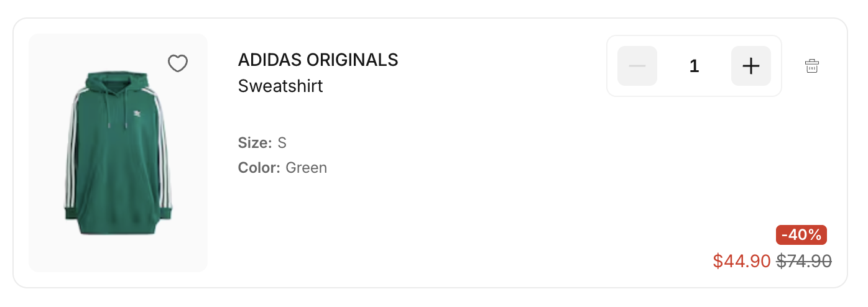This screenshot has width=868, height=307.
Task: Select the size value S
Action: [x=282, y=143]
